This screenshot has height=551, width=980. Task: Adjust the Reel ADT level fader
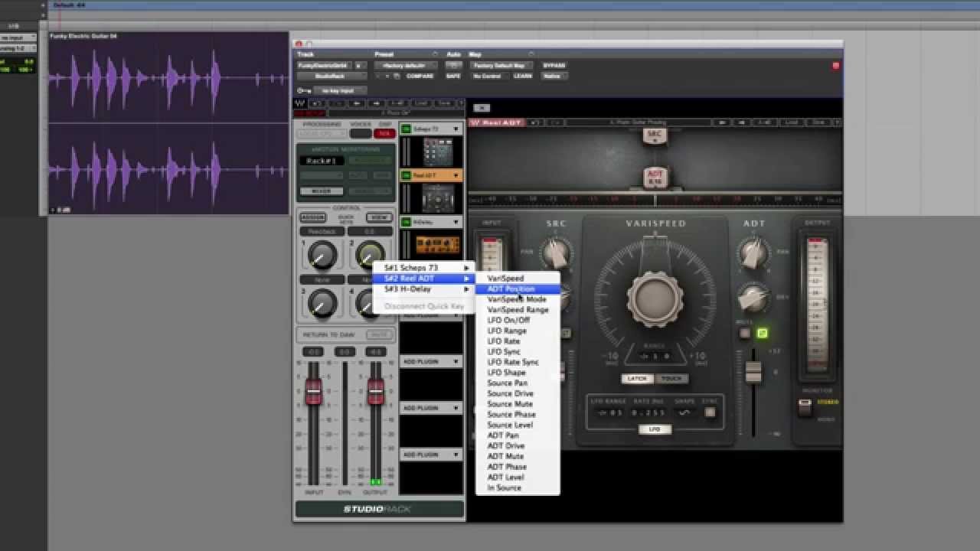pyautogui.click(x=753, y=372)
